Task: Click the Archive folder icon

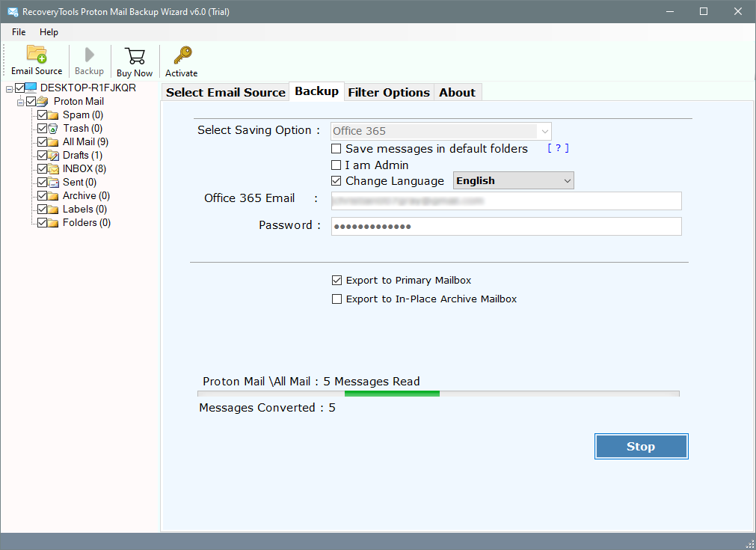Action: pos(53,196)
